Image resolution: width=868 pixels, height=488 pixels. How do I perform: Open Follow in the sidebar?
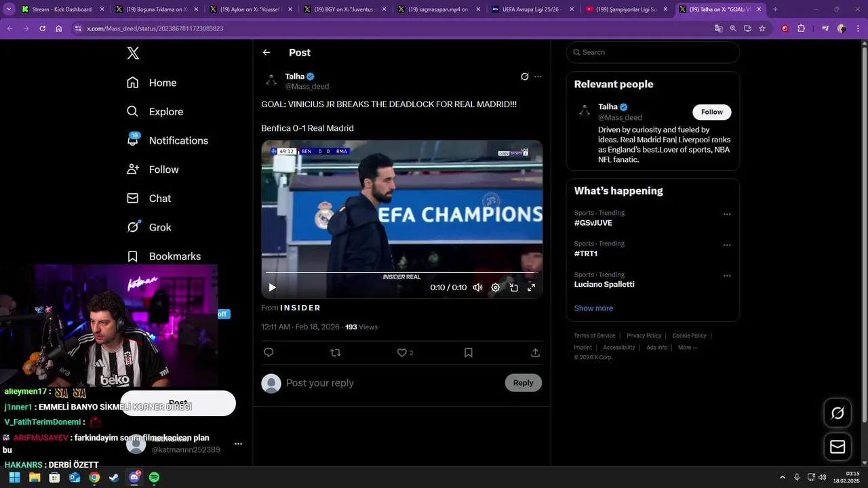(153, 169)
